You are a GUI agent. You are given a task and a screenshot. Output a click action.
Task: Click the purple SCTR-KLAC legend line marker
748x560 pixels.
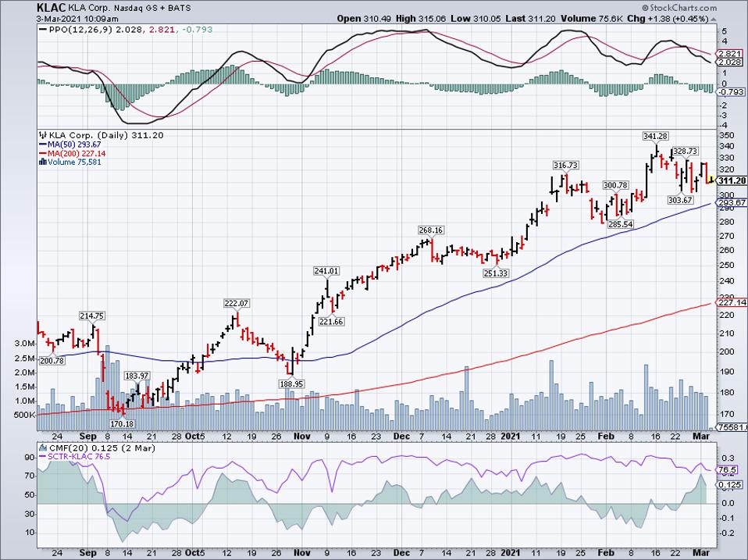click(44, 456)
